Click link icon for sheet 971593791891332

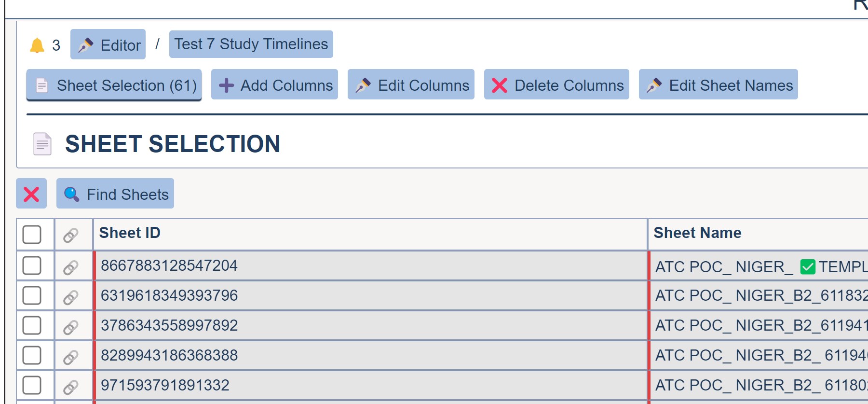click(x=71, y=387)
